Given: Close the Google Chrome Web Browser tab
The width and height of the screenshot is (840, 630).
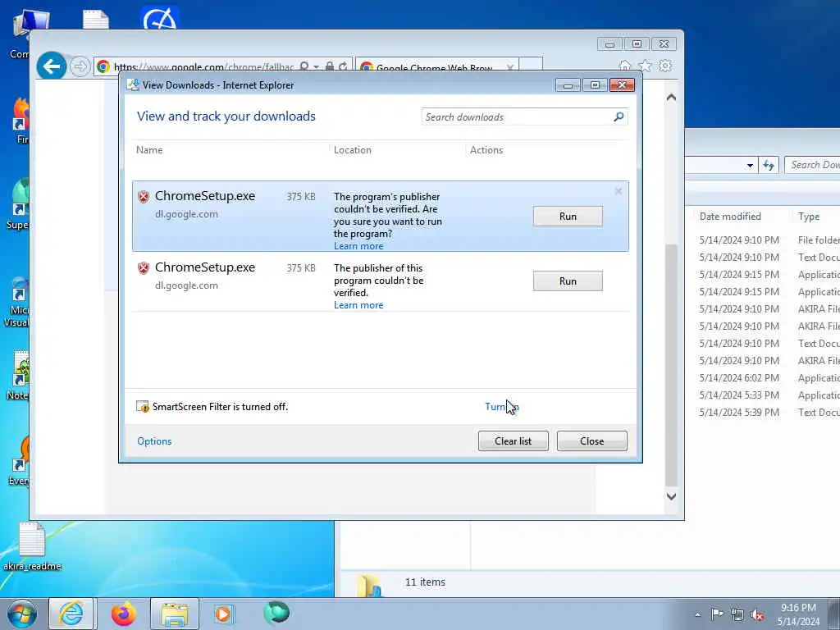Looking at the screenshot, I should click(x=510, y=67).
